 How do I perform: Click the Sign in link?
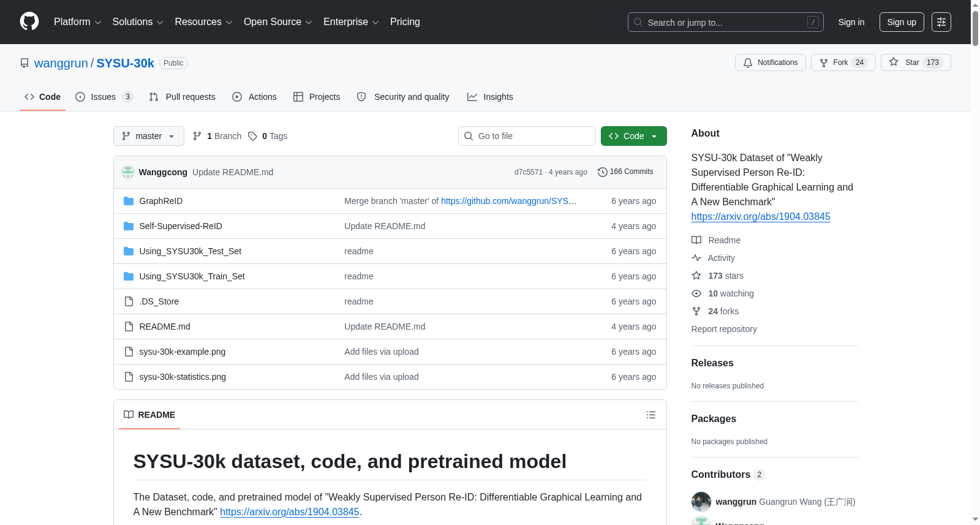[x=851, y=22]
